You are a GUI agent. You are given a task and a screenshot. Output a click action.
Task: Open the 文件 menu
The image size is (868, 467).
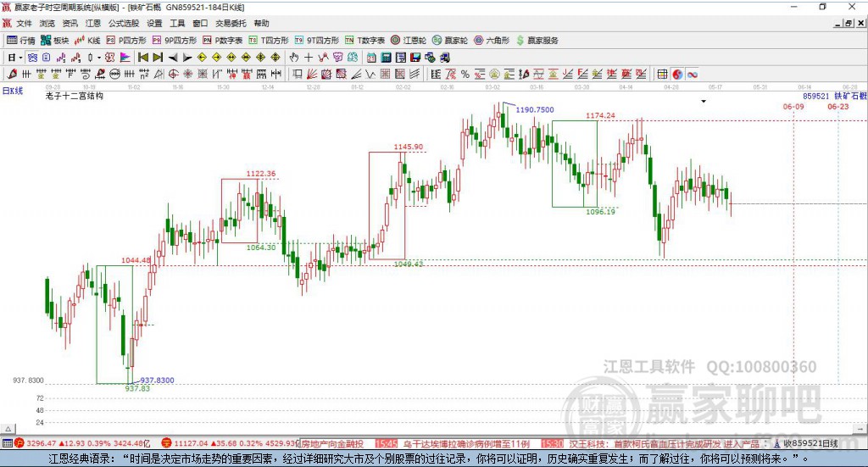[x=24, y=23]
